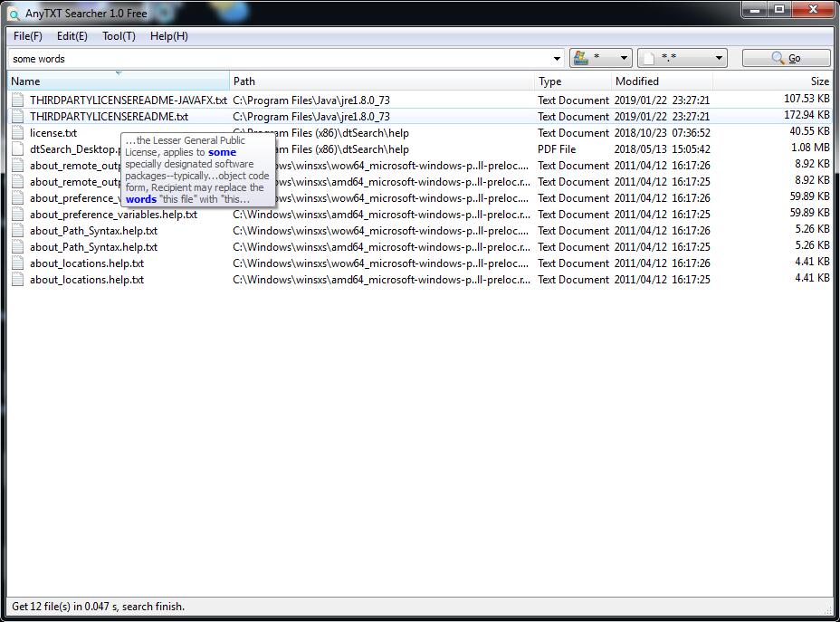Screen dimensions: 840x622
Task: Select the license.txt file name
Action: 53,133
